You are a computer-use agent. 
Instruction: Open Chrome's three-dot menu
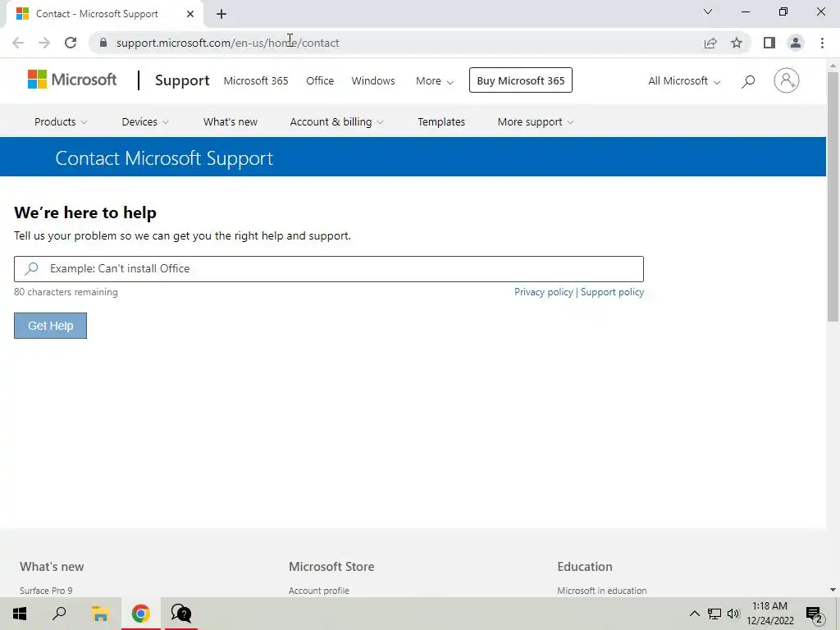(x=822, y=43)
